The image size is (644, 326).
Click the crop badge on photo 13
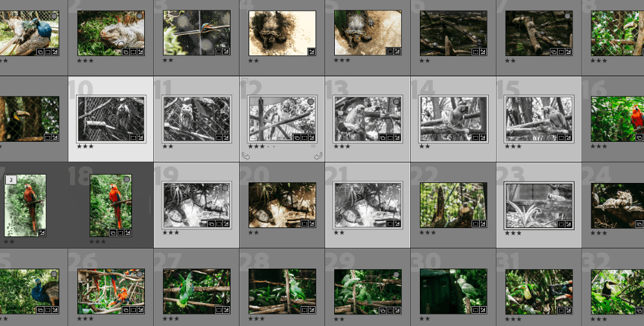coord(390,137)
